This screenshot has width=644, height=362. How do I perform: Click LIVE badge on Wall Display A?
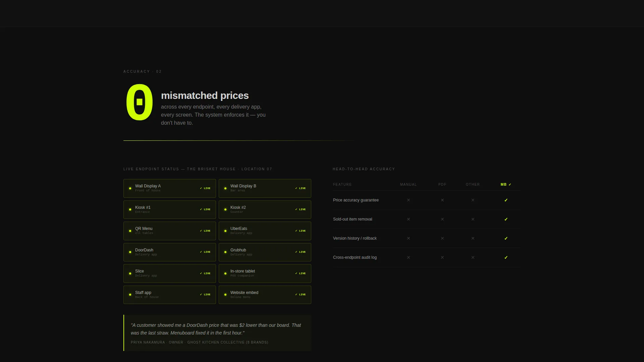click(205, 188)
